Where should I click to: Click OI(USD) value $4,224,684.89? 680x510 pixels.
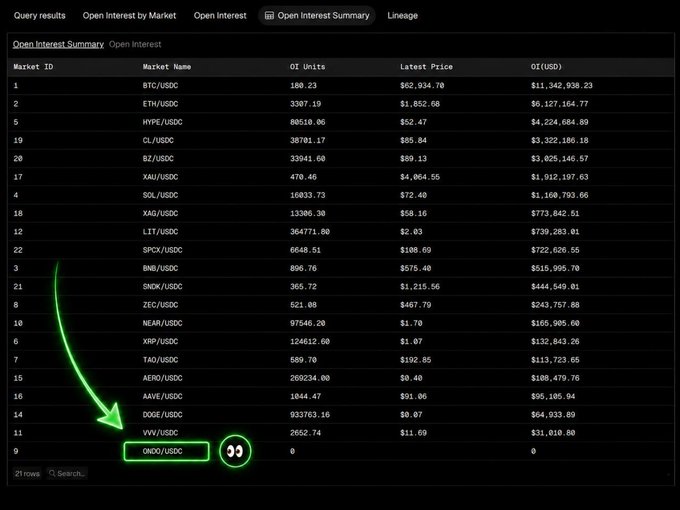pos(559,122)
